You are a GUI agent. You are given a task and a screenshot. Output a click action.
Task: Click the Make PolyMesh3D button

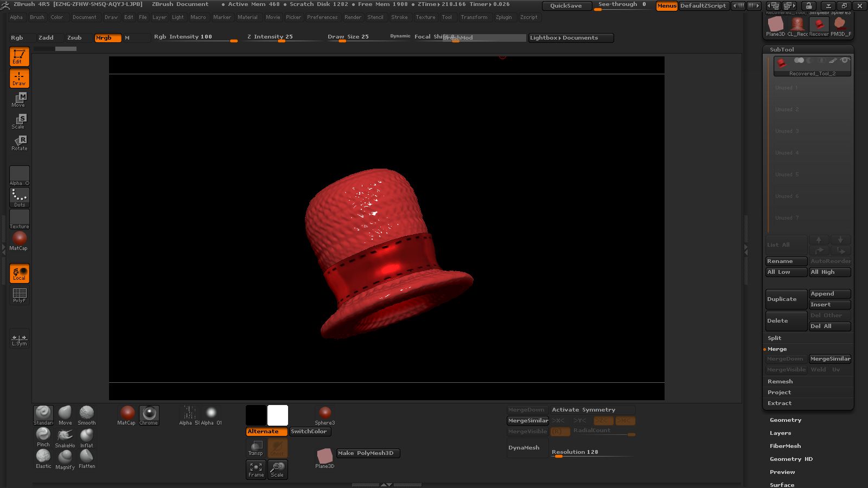[x=367, y=453]
